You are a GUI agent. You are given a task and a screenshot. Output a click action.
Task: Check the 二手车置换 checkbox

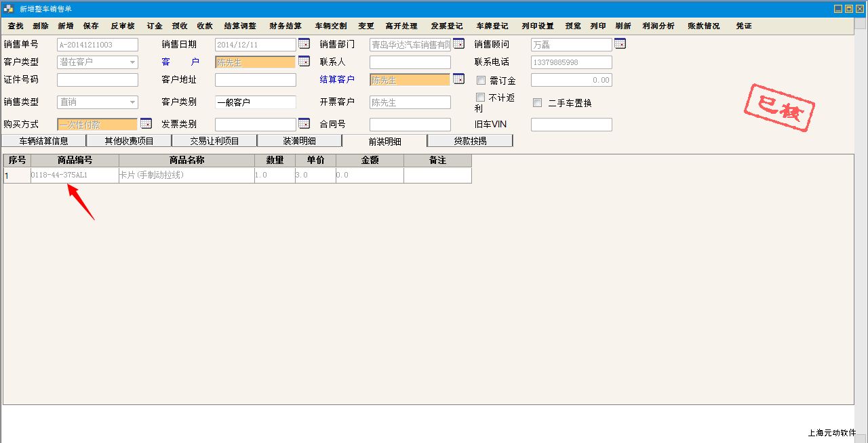click(x=538, y=103)
